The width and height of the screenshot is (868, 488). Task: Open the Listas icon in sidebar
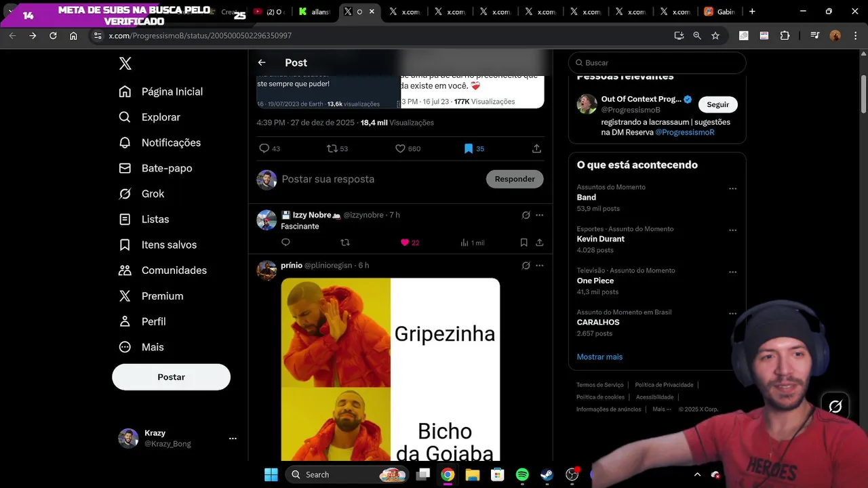coord(125,219)
